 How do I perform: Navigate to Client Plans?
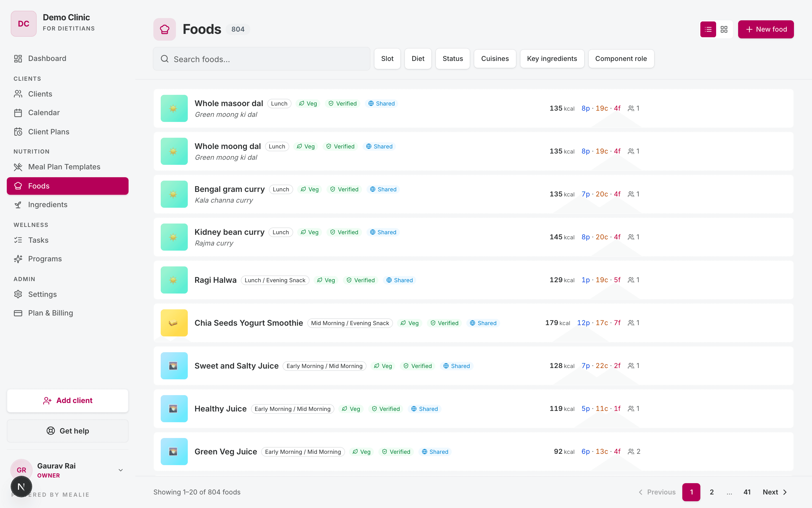pos(67,132)
